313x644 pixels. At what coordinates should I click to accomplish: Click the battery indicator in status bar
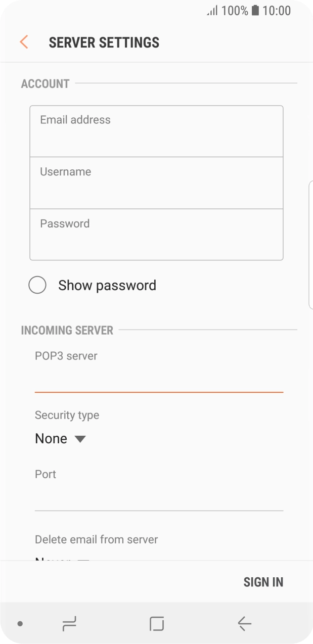[255, 11]
